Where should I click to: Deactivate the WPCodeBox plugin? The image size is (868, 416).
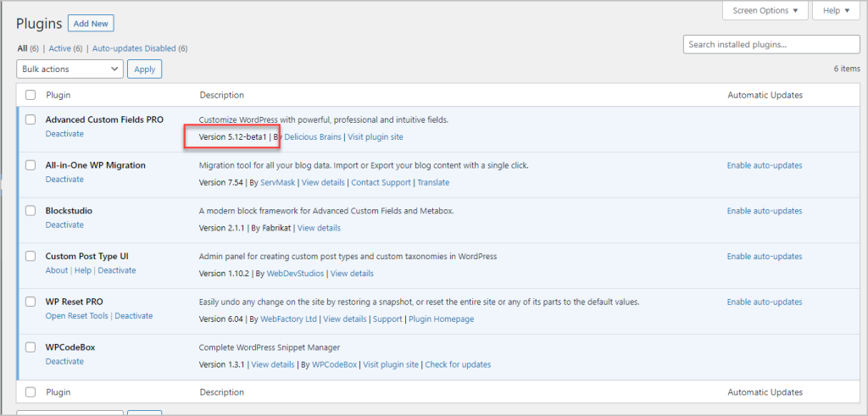point(64,361)
